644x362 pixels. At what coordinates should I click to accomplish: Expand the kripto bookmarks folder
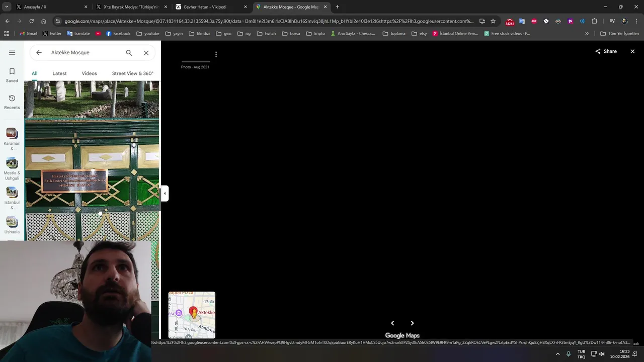point(315,34)
